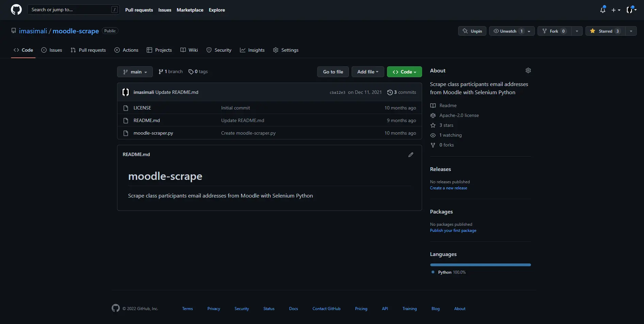Click the commits history clock icon

(390, 92)
